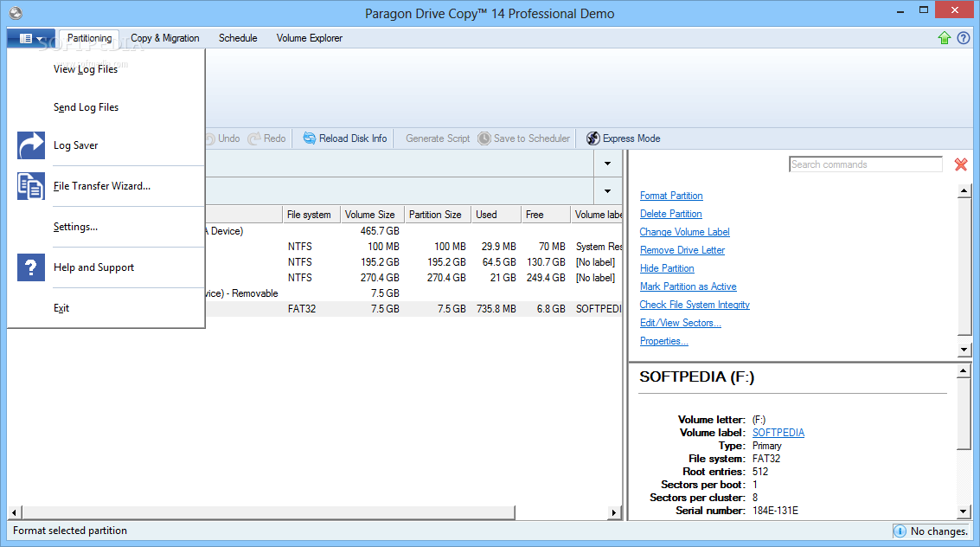Click the info icon in the status bar
Image resolution: width=980 pixels, height=547 pixels.
[x=900, y=531]
